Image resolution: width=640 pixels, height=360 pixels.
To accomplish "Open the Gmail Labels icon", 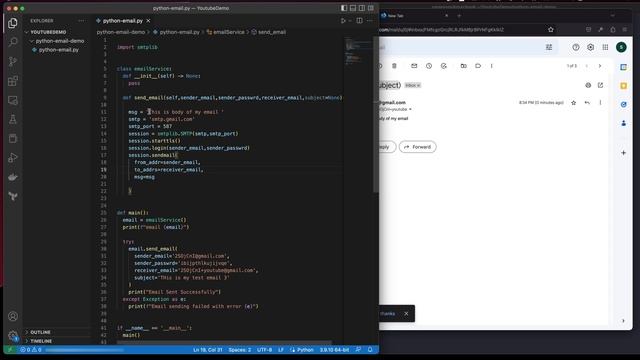I will [478, 66].
